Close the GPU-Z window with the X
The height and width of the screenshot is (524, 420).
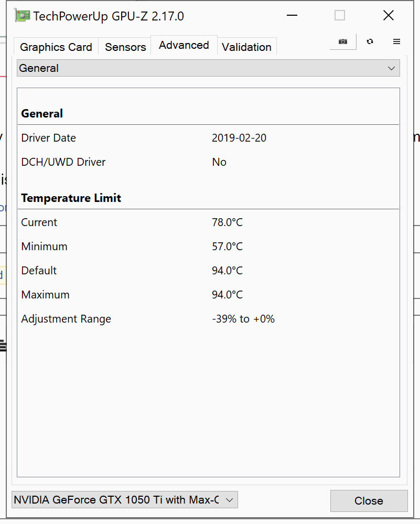pyautogui.click(x=388, y=16)
